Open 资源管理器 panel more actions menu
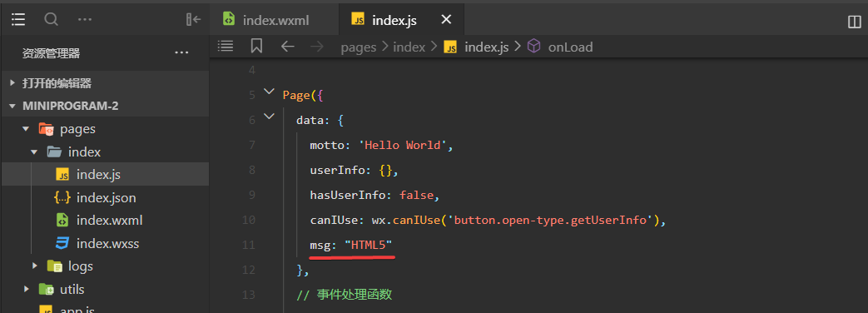The image size is (868, 313). pos(181,53)
